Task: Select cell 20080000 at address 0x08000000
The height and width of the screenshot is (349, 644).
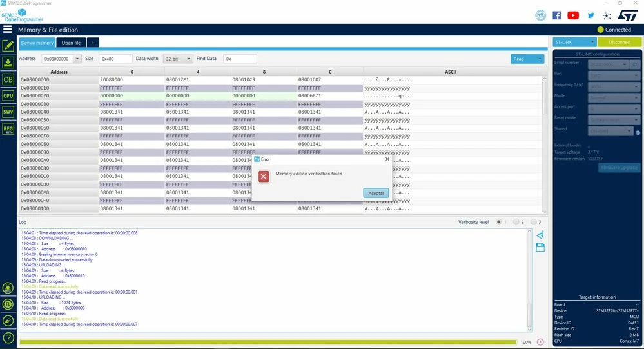Action: [132, 80]
